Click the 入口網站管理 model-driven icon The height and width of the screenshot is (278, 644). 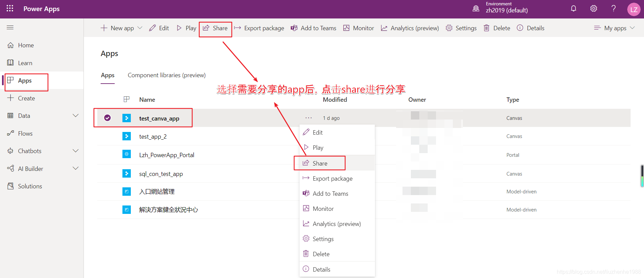click(126, 191)
